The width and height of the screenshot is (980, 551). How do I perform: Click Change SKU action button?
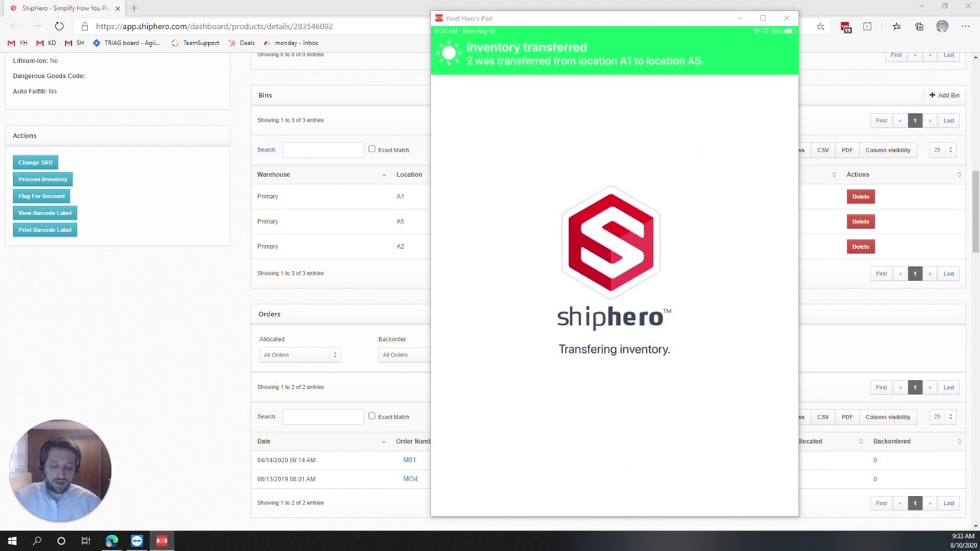pyautogui.click(x=35, y=162)
